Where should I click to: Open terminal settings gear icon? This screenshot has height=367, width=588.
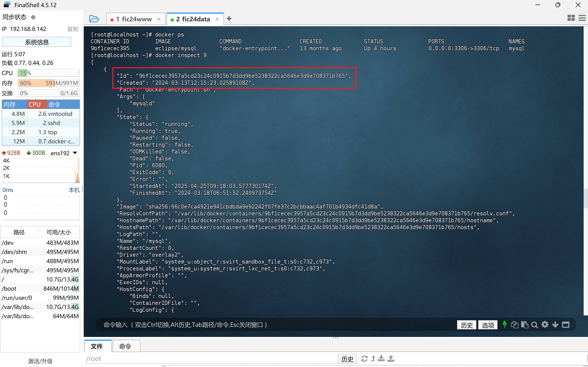tap(545, 325)
